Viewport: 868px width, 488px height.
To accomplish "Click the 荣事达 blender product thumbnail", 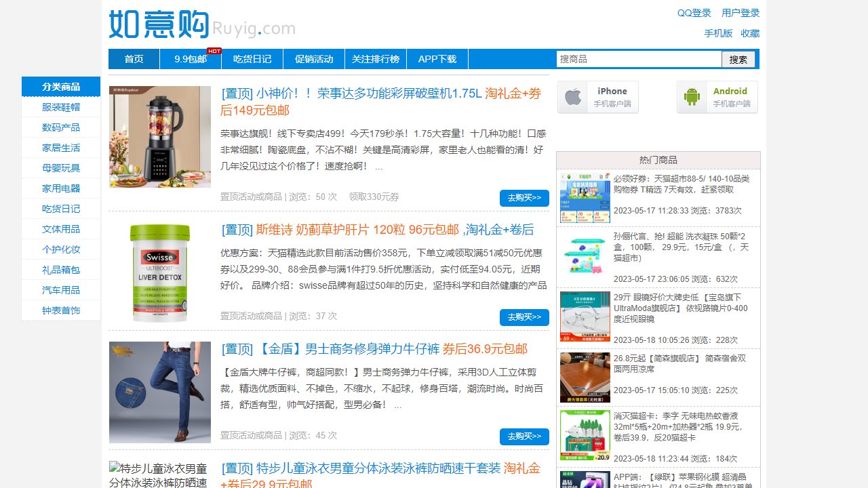I will tap(160, 137).
